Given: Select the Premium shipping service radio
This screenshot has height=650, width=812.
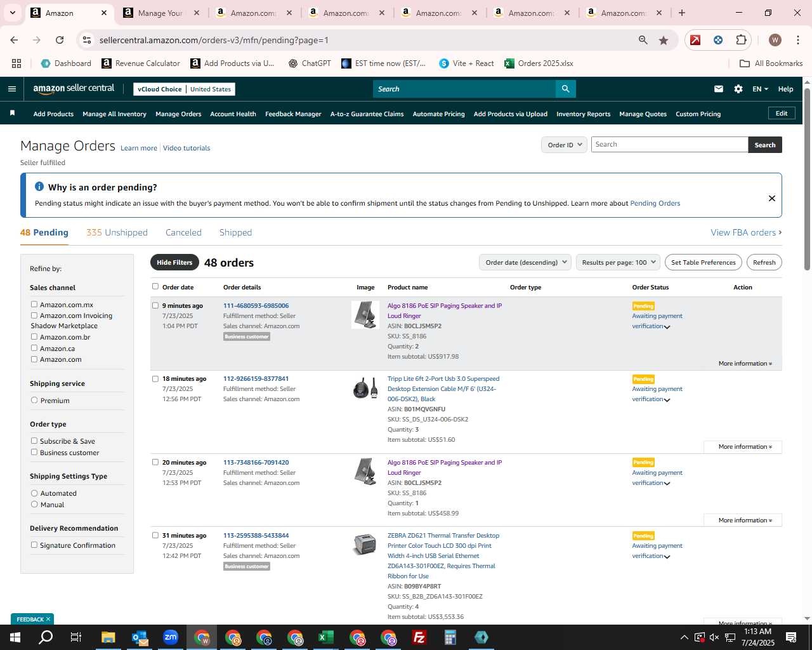Looking at the screenshot, I should point(34,400).
